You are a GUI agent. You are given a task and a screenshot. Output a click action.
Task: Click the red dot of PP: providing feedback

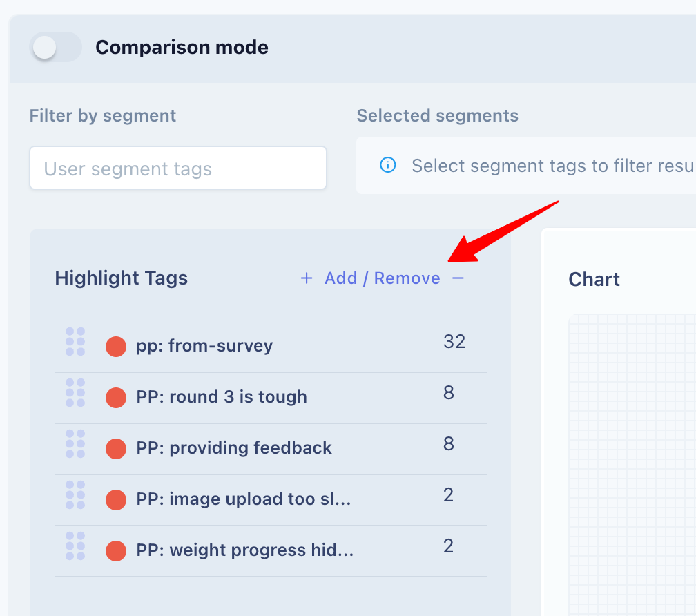(x=116, y=449)
